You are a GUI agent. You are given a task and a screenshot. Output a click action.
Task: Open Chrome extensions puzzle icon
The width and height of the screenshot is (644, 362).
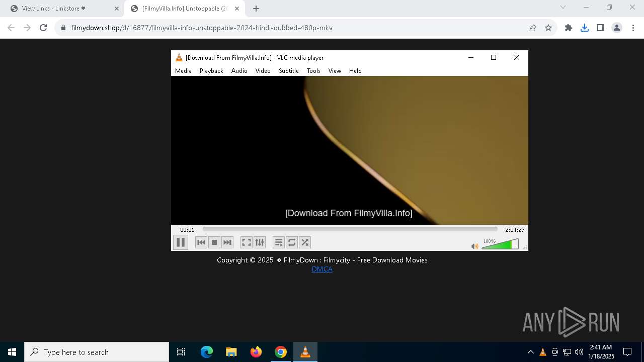pos(569,28)
